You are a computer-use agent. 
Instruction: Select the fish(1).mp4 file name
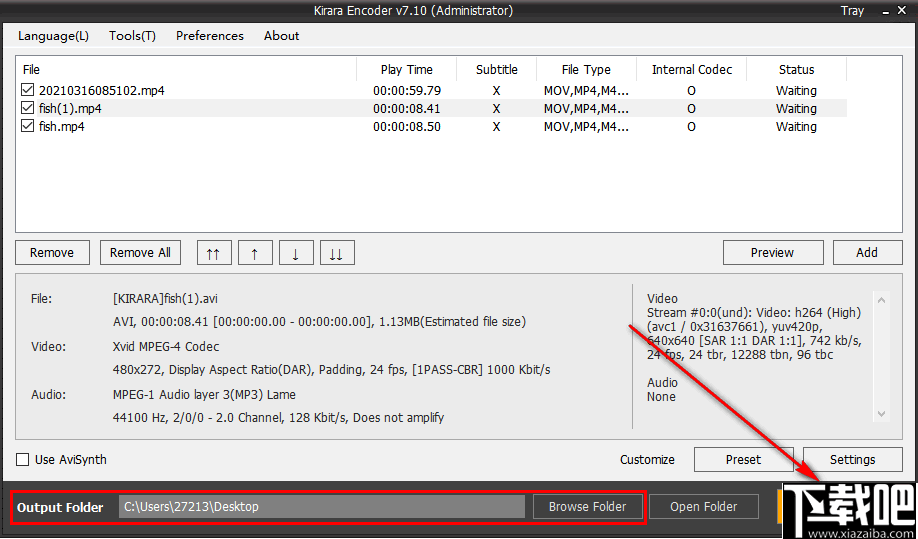71,109
